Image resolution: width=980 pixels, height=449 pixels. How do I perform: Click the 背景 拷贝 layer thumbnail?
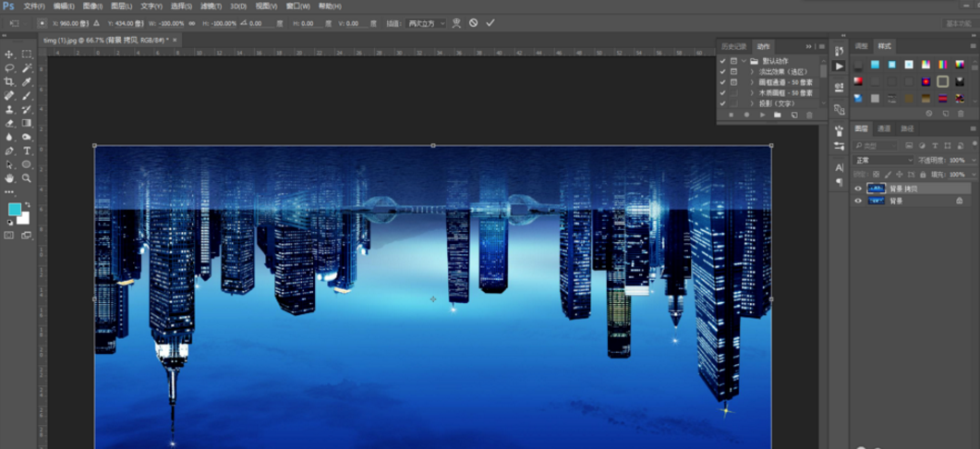click(x=876, y=188)
